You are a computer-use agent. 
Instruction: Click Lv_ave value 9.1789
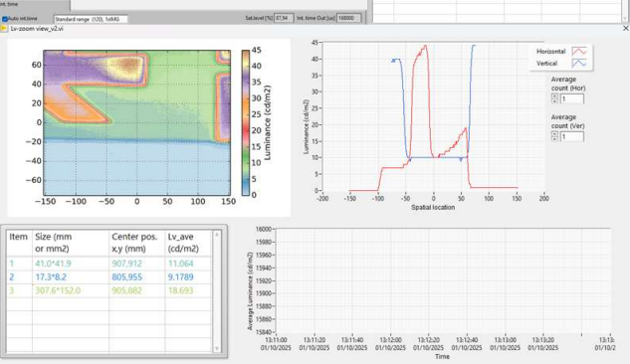(x=188, y=277)
